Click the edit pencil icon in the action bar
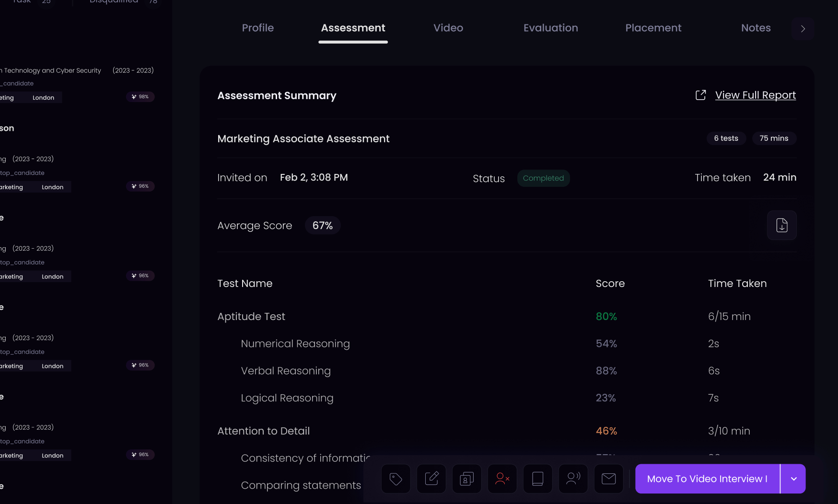 pyautogui.click(x=431, y=479)
